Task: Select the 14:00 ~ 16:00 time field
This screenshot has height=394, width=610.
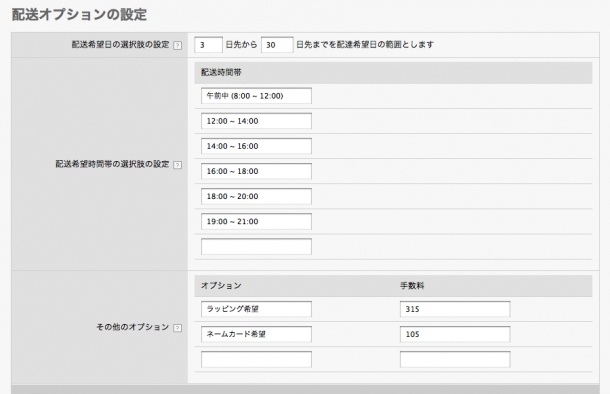Action: [x=256, y=146]
